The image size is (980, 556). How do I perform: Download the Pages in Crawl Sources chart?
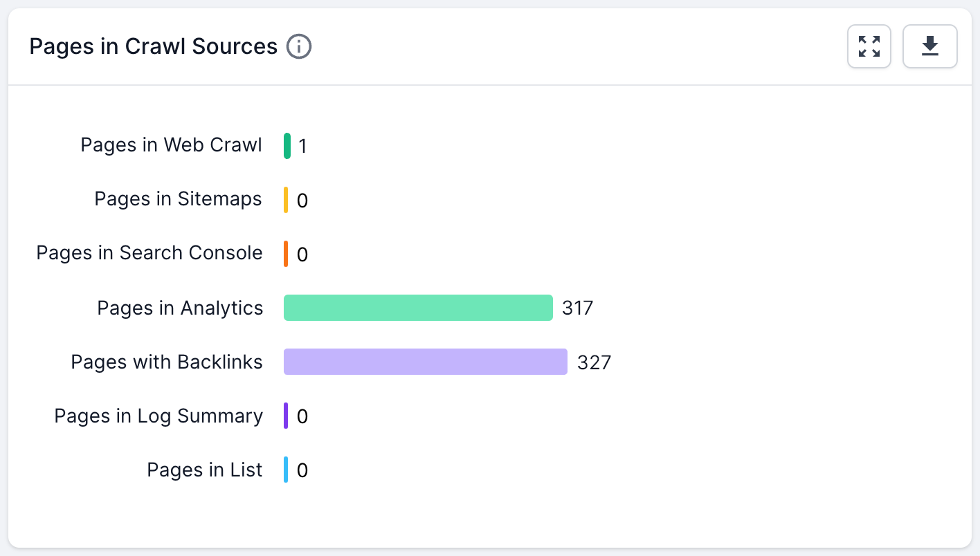coord(929,46)
